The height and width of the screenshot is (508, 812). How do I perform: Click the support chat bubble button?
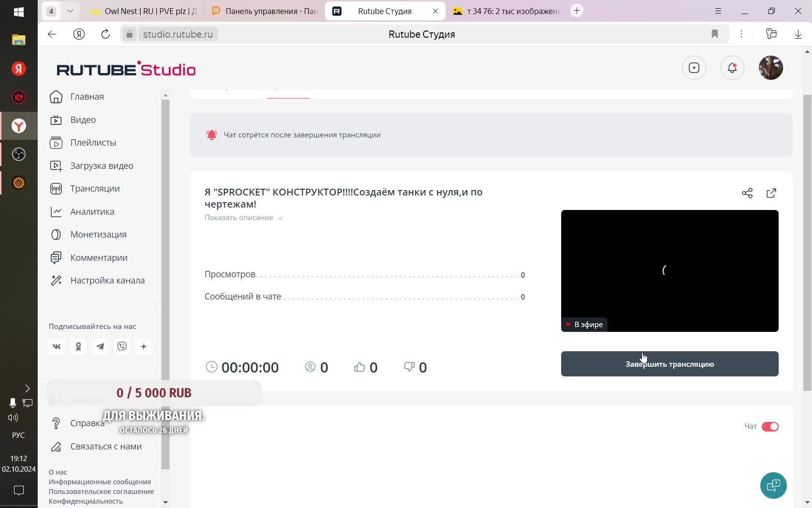(773, 485)
